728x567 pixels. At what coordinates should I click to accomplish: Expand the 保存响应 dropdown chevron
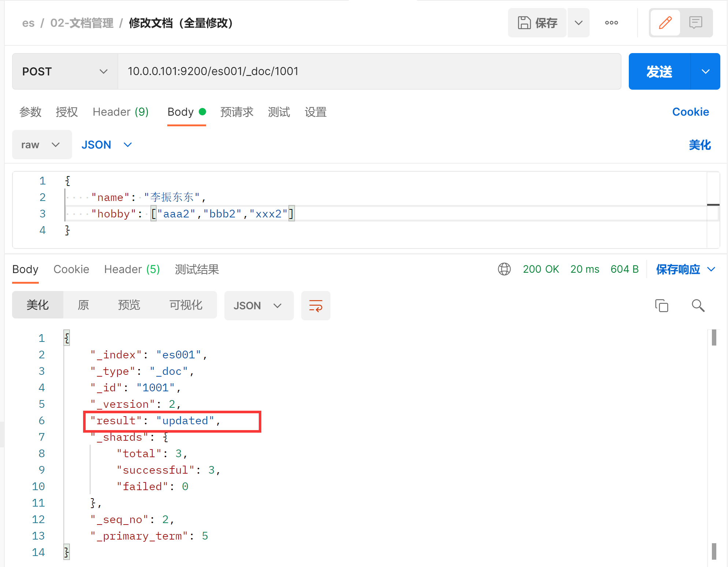click(x=711, y=269)
